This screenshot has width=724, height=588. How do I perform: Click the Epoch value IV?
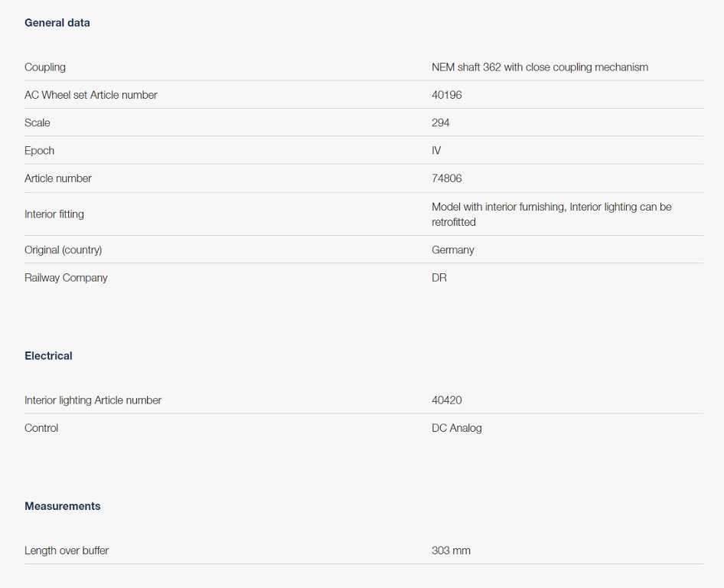click(436, 151)
